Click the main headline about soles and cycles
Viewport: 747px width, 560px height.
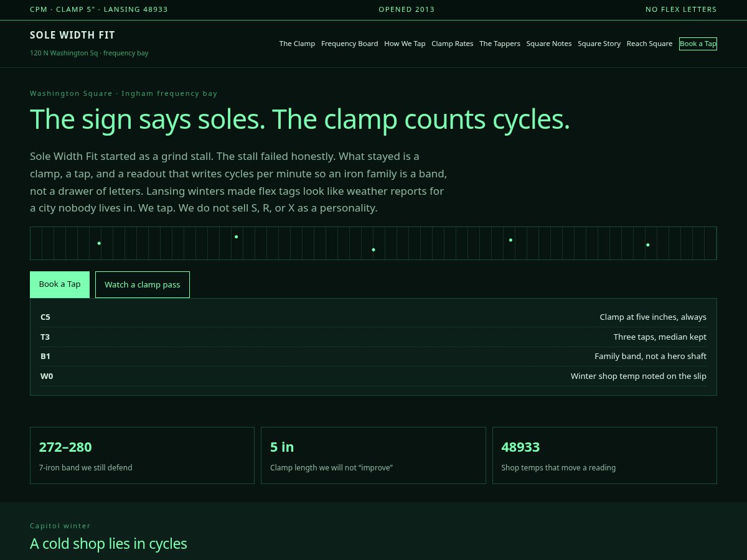tap(300, 119)
